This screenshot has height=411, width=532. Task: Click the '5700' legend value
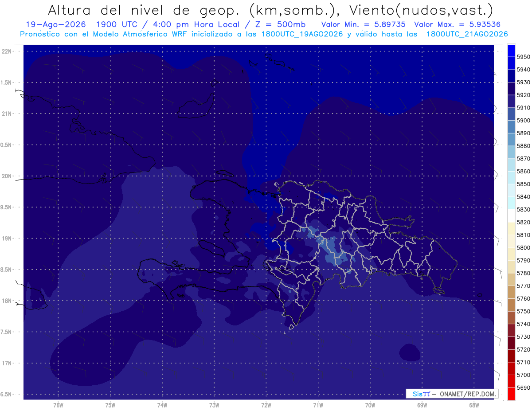point(524,375)
